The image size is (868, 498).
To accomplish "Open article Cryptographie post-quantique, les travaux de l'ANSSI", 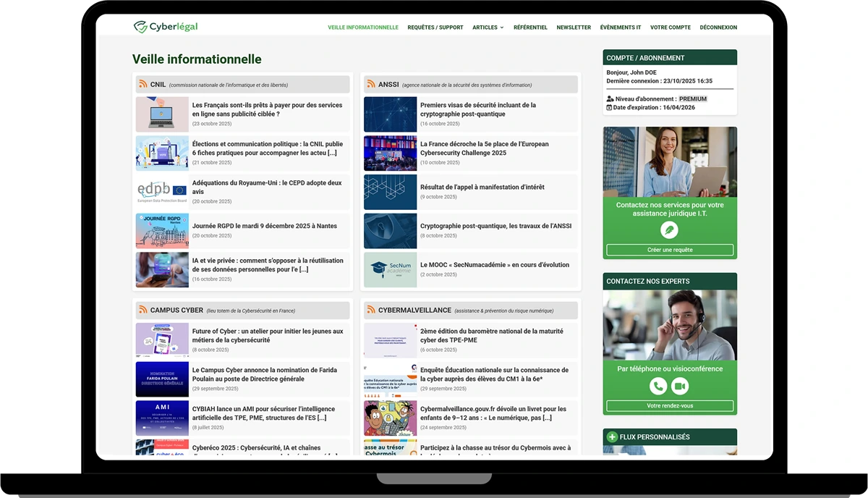I will [496, 226].
